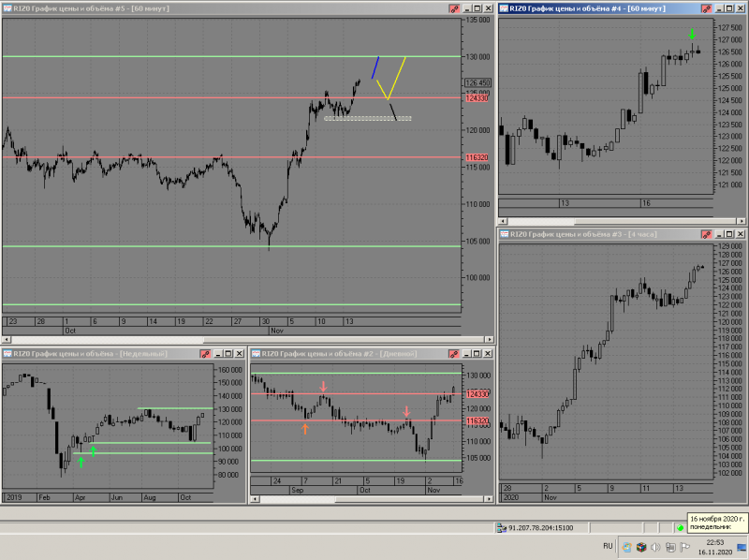
Task: Click left scroll arrow of daily chart #2
Action: pyautogui.click(x=255, y=499)
